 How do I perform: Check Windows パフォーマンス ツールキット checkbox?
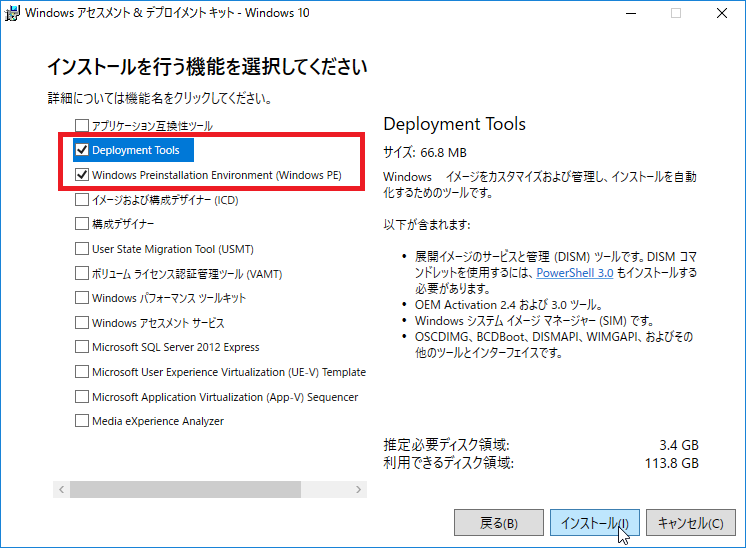[82, 298]
